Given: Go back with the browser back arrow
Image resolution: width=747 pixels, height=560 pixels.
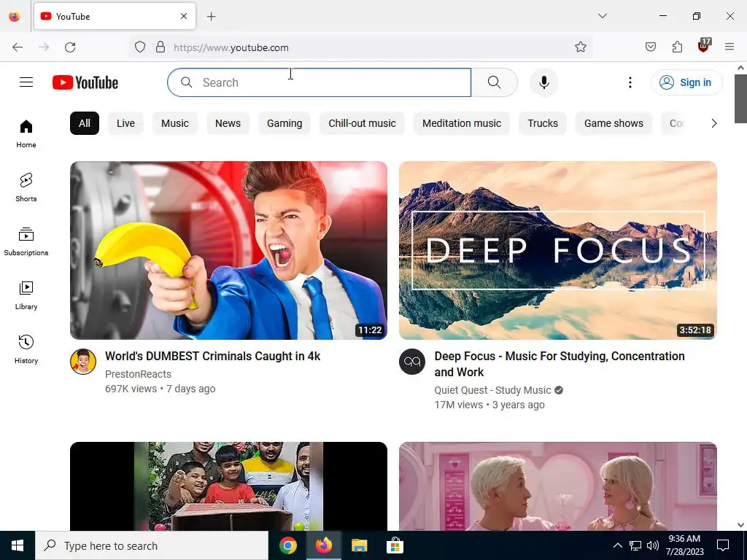Looking at the screenshot, I should point(18,47).
